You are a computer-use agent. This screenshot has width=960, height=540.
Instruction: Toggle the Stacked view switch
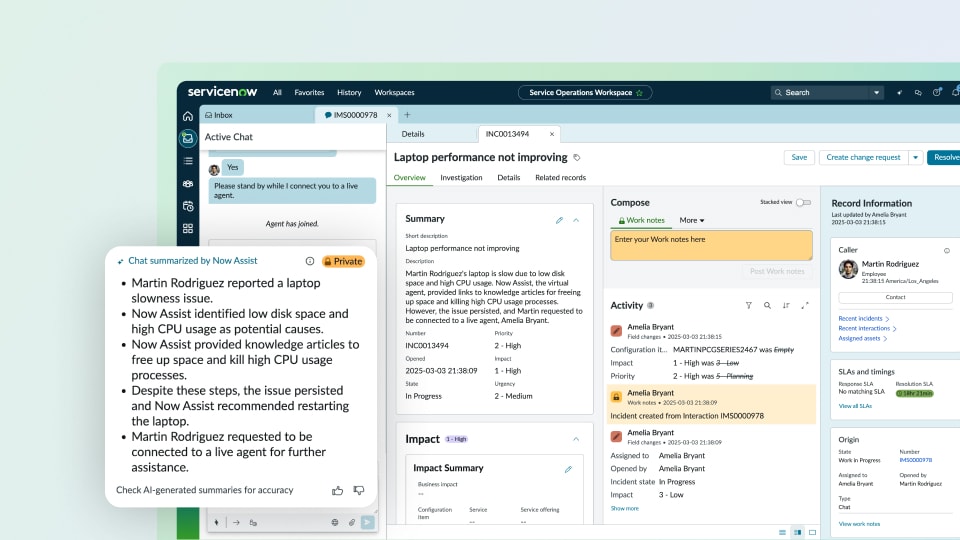click(x=803, y=203)
